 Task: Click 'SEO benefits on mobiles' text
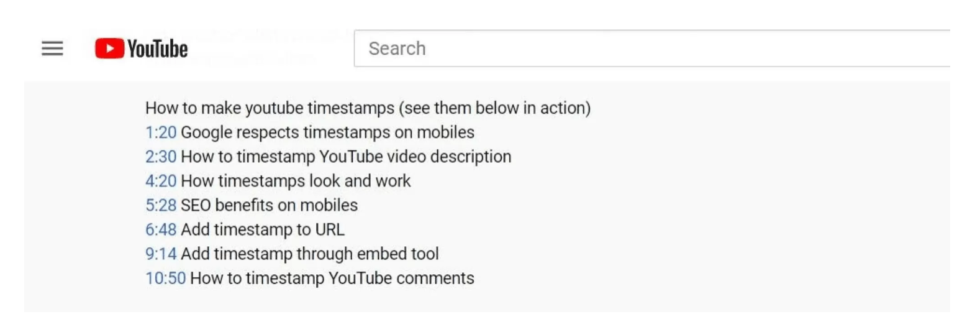tap(269, 205)
